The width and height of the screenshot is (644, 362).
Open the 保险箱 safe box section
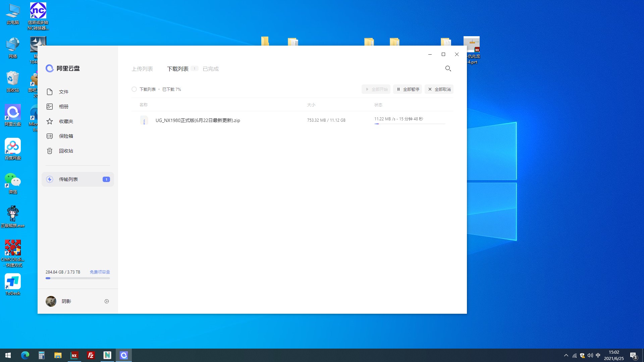[x=78, y=136]
